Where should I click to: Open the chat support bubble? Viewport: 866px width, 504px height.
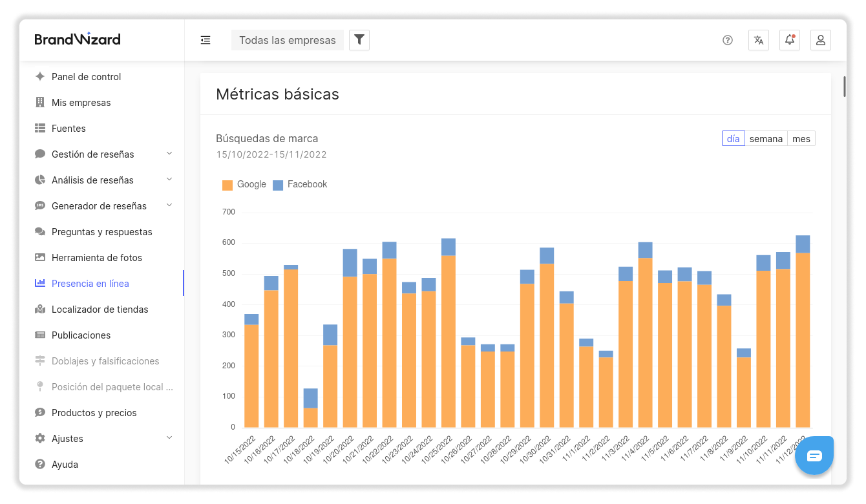814,456
